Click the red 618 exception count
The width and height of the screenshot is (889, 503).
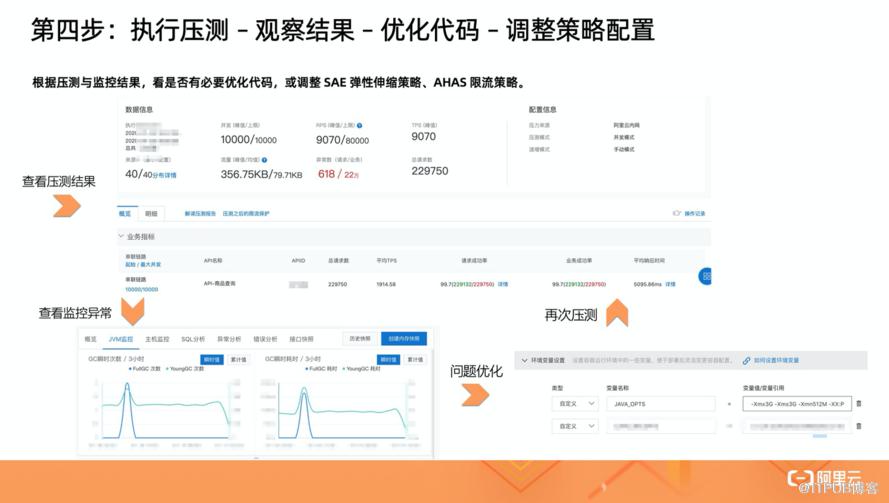[327, 174]
